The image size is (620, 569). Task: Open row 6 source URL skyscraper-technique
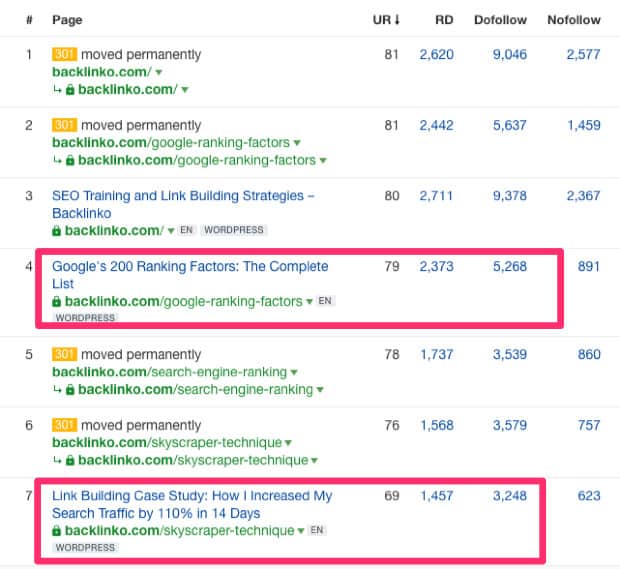pyautogui.click(x=167, y=442)
